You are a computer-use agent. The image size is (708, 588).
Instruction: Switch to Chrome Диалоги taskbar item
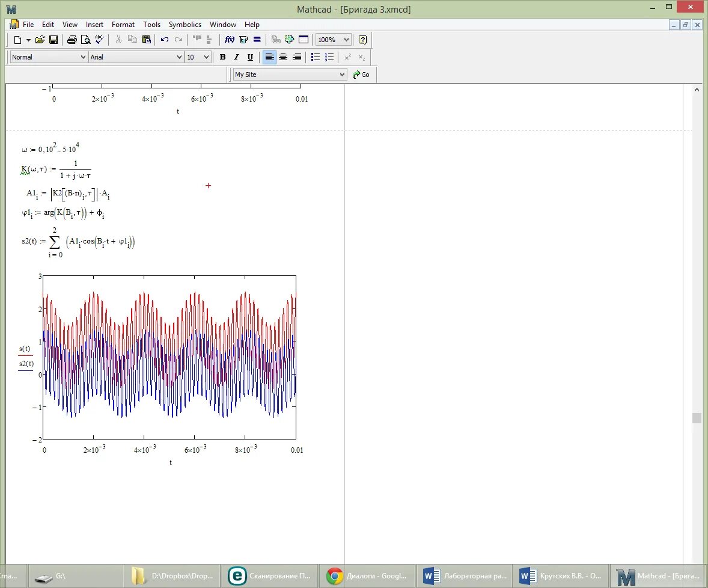367,576
